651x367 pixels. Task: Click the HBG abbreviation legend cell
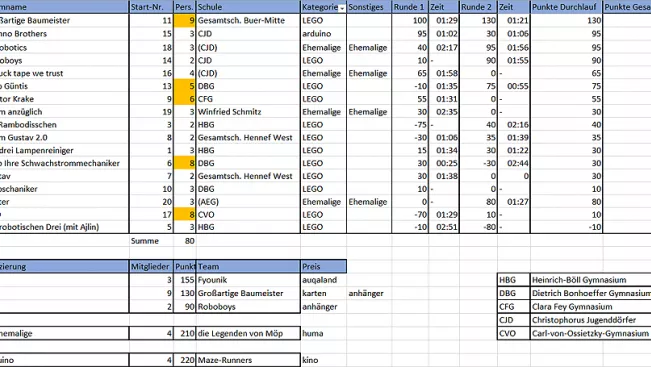(x=514, y=280)
